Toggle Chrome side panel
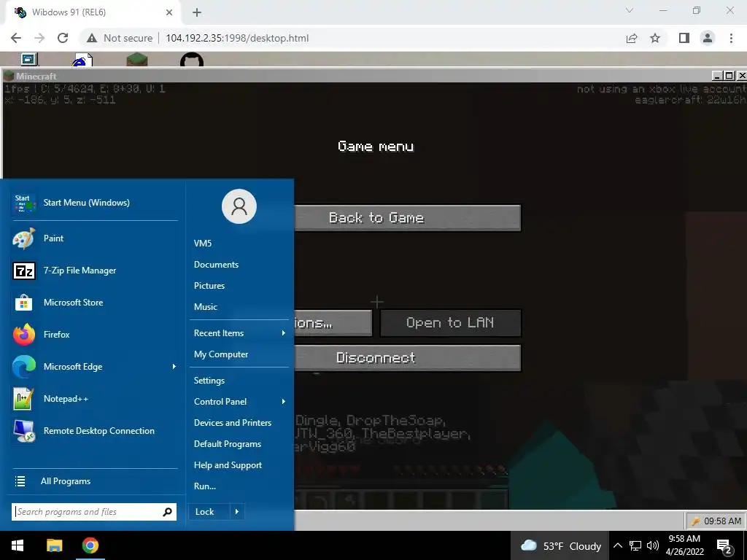 tap(684, 38)
